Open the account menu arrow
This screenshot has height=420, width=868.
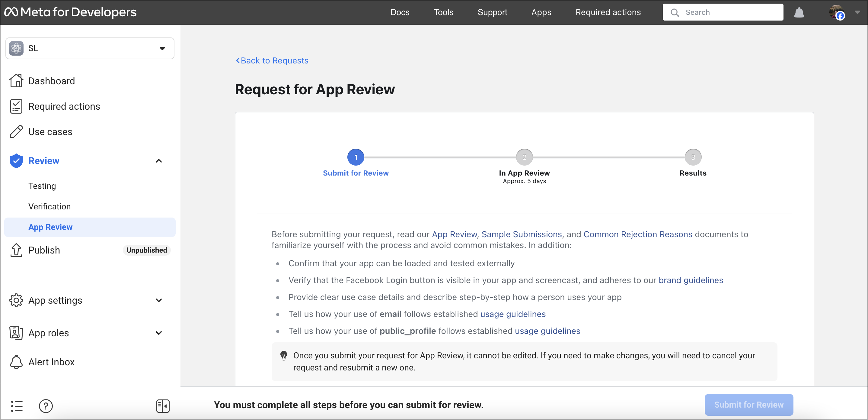(857, 12)
